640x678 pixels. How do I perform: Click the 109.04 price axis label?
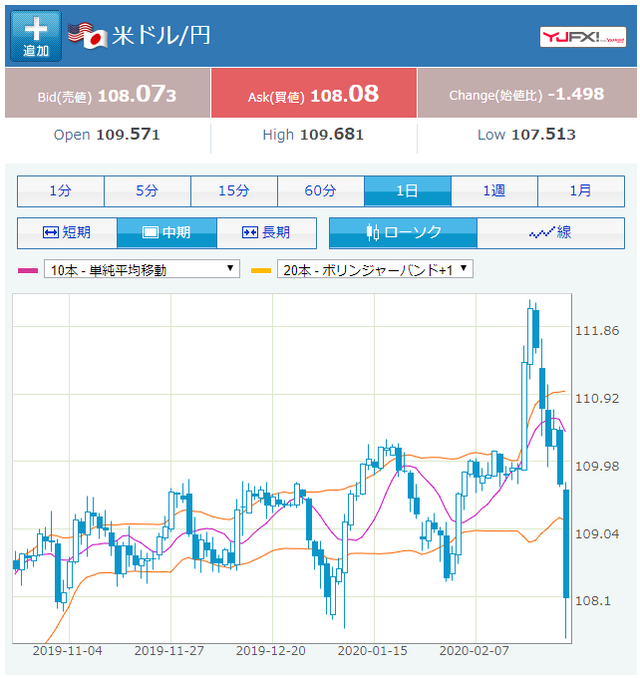pos(597,534)
